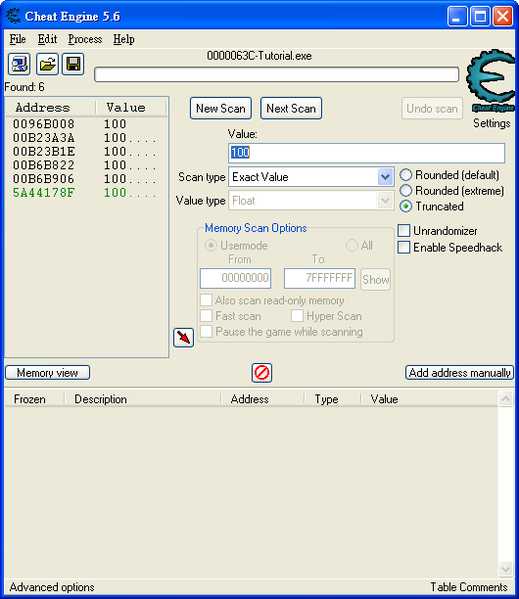Open Table Comments

point(469,587)
